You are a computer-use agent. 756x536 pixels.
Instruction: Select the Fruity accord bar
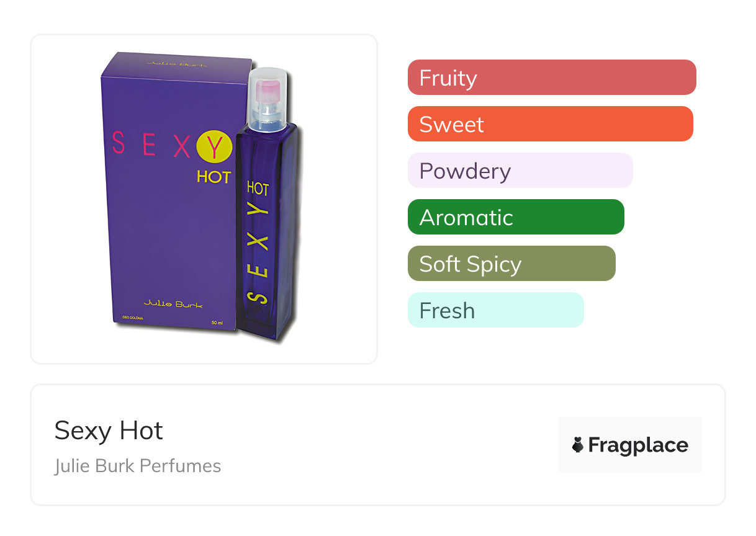[x=552, y=78]
